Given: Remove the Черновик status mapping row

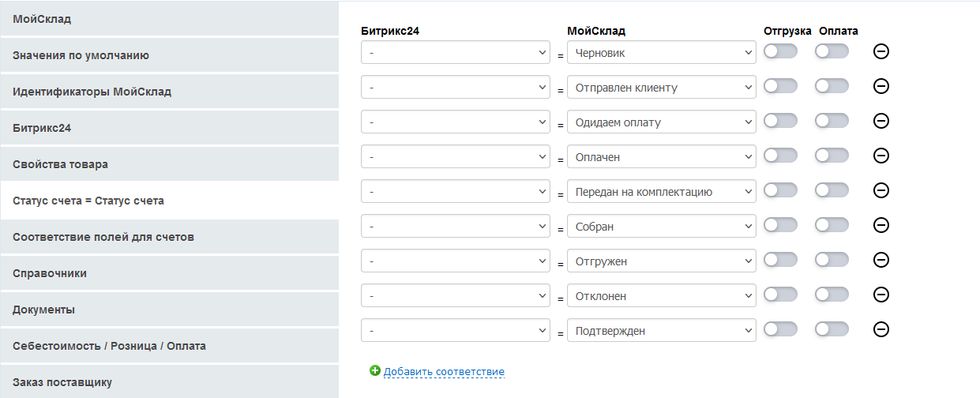Looking at the screenshot, I should click(x=881, y=51).
